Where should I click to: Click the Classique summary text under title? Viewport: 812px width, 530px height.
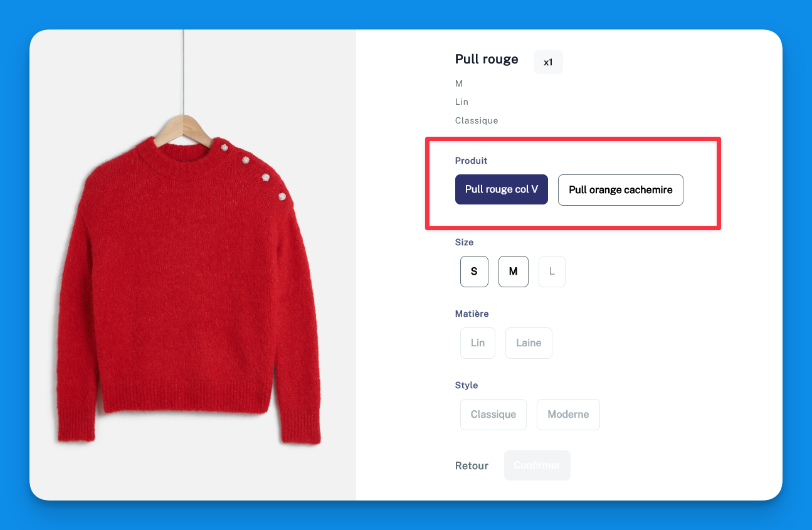point(477,120)
